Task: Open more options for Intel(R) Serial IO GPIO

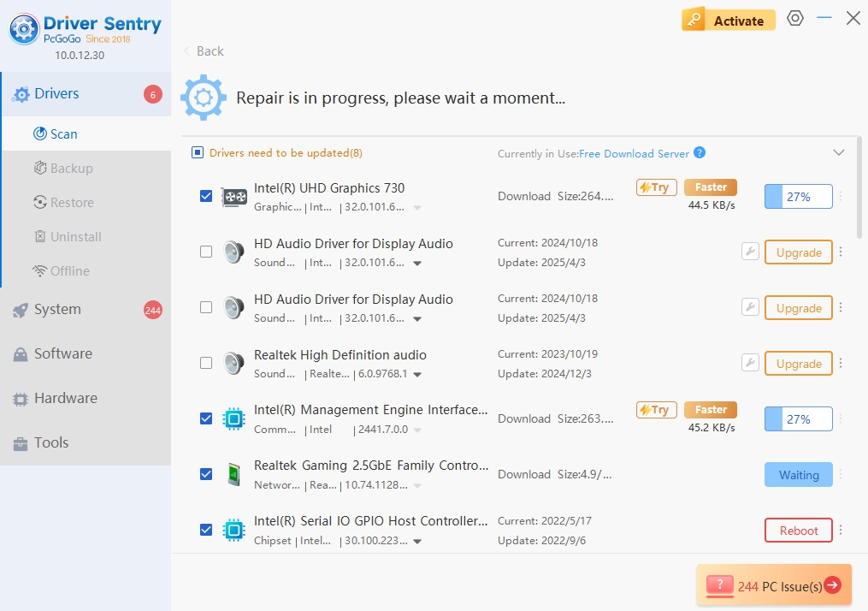Action: point(841,530)
